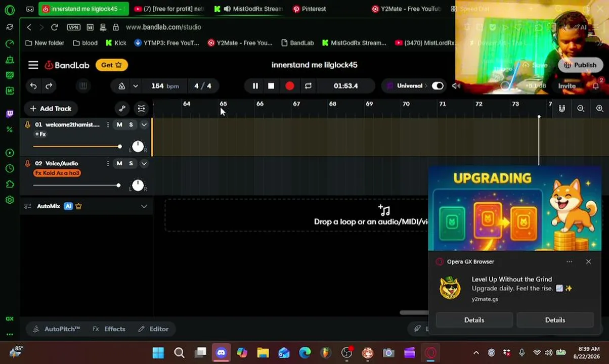Switch to MistGodRx Stream browser tab

248,9
